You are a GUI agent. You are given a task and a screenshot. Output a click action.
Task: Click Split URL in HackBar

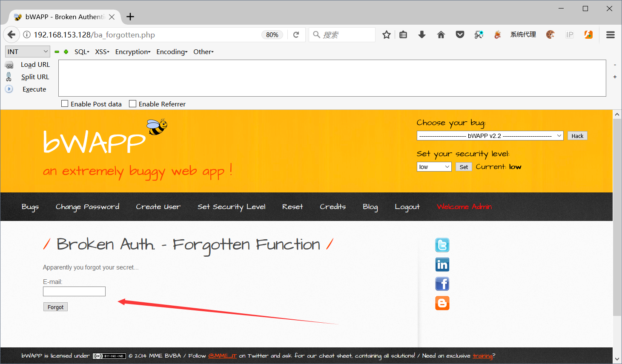(x=35, y=77)
